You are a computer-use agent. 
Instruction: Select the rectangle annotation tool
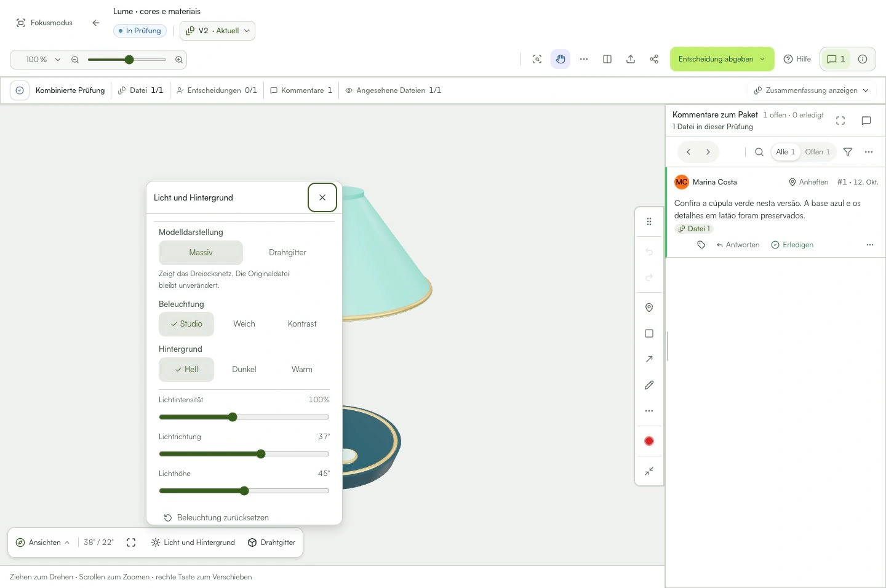click(649, 333)
